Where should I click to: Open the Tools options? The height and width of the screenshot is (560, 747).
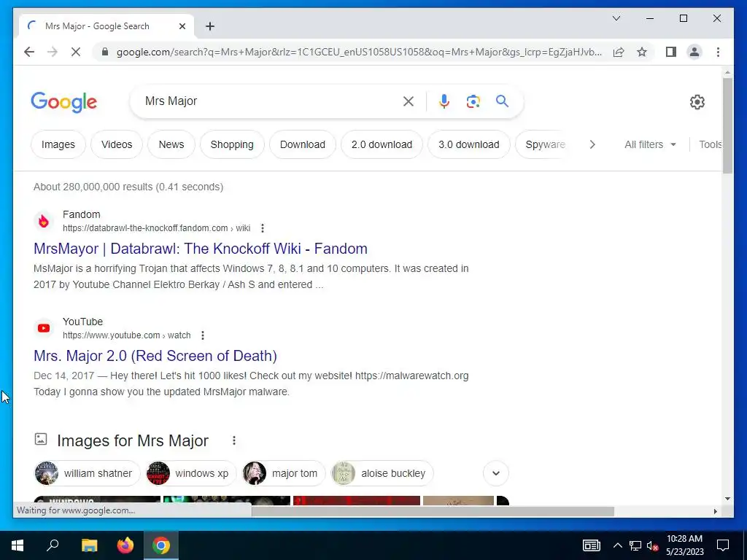tap(711, 144)
